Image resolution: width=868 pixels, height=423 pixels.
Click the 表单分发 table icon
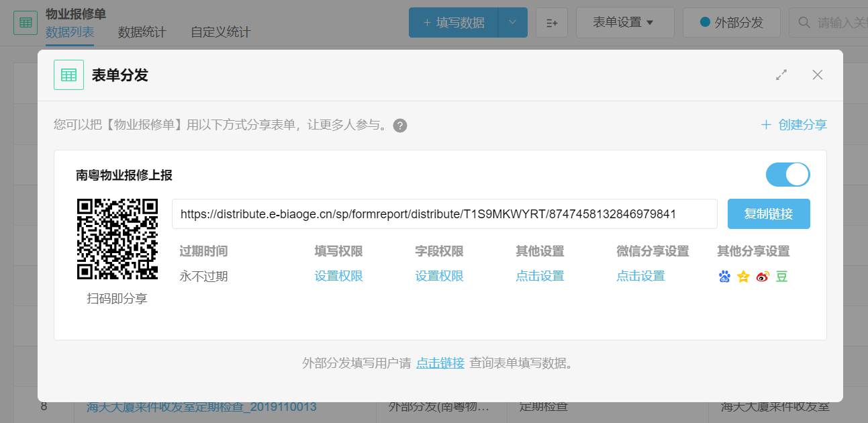[x=68, y=75]
